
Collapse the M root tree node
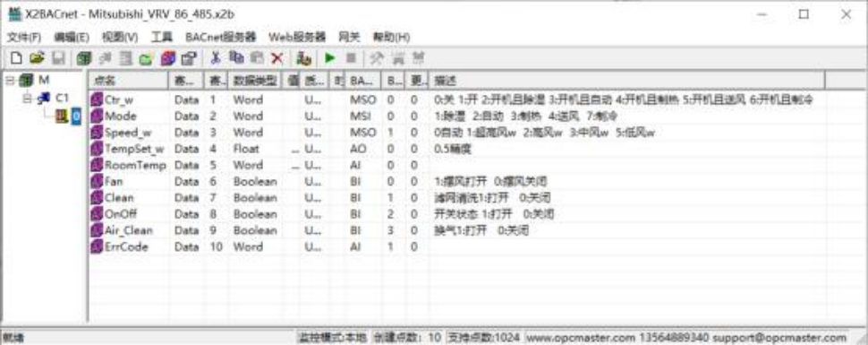(10, 81)
